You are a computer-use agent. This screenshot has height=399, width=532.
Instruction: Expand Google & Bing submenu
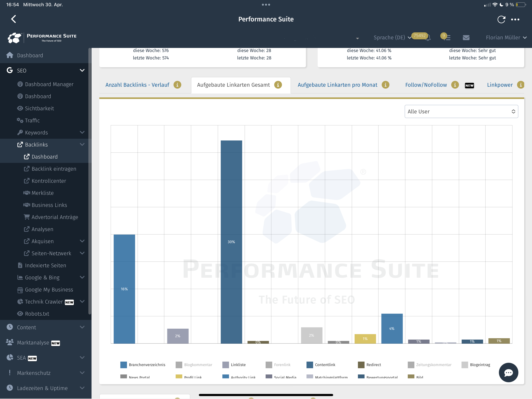tap(82, 277)
